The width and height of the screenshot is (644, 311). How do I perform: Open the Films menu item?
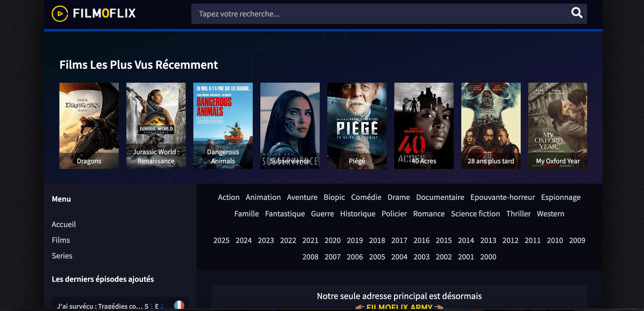point(61,240)
